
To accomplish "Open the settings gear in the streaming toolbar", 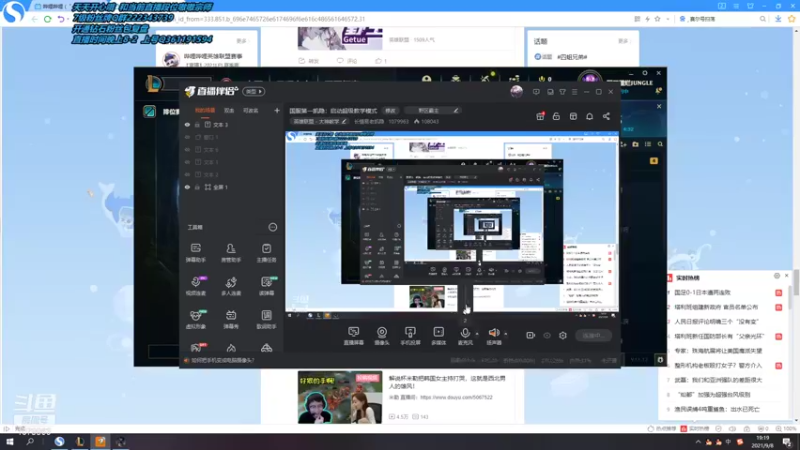I will [x=563, y=335].
